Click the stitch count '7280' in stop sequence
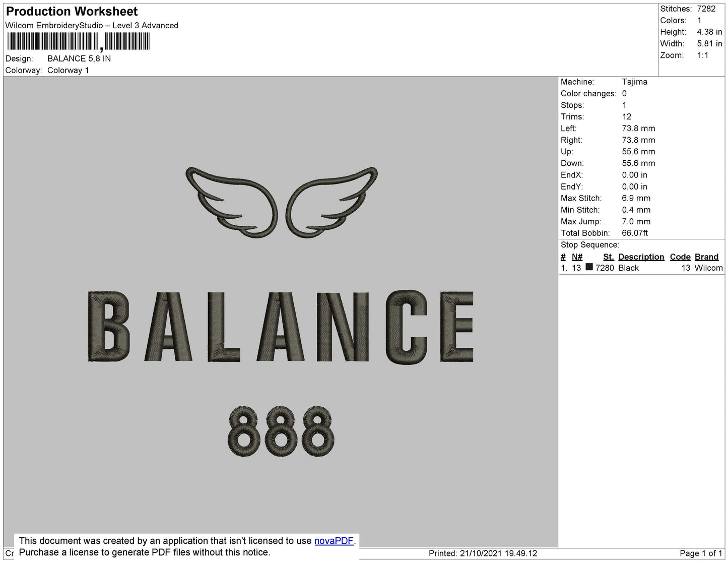Screen dimensions: 728x563 click(605, 268)
